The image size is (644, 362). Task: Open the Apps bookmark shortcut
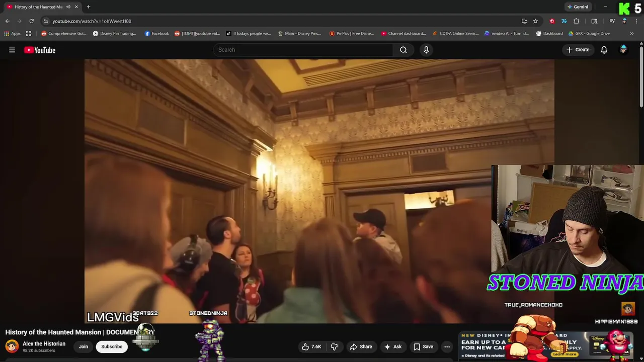[x=13, y=34]
